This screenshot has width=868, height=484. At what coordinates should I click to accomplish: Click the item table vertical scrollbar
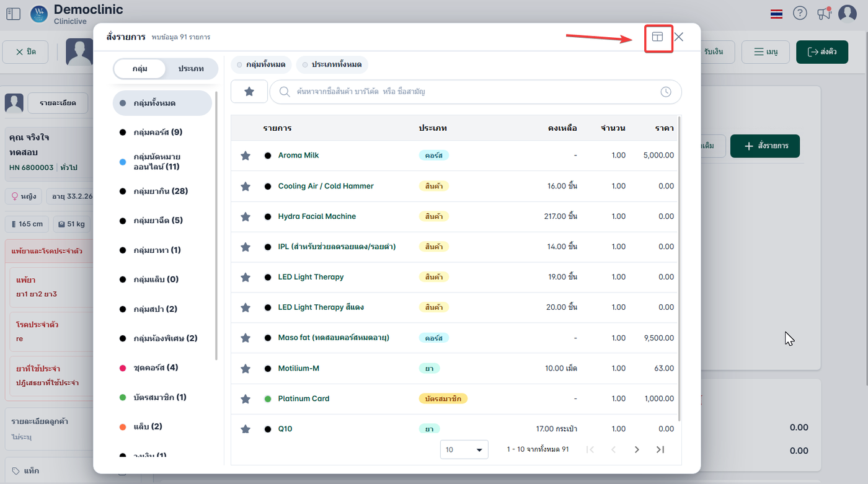pyautogui.click(x=680, y=268)
